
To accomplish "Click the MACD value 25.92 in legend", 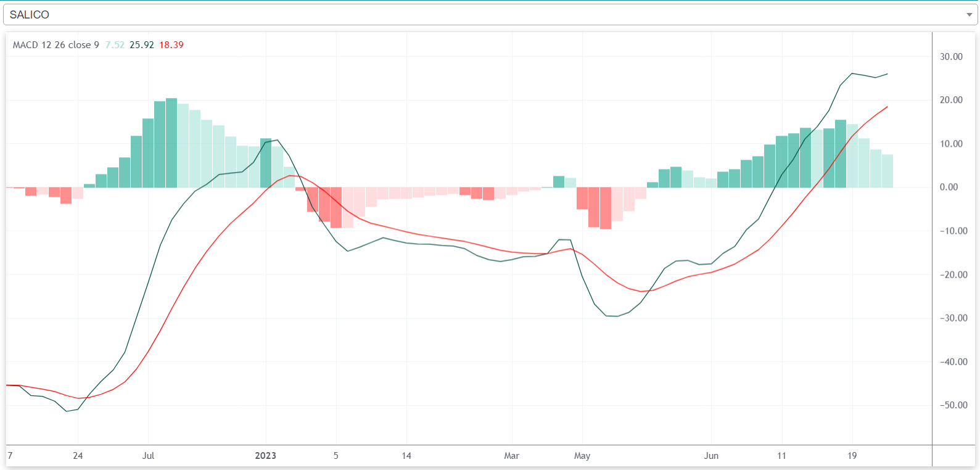I will tap(142, 45).
